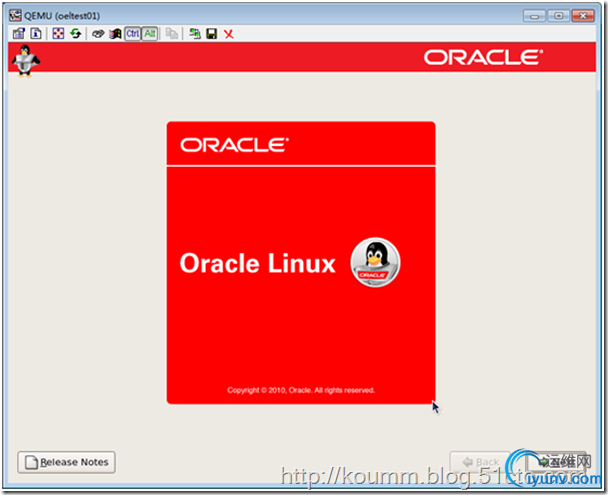Send Ctrl-Esc with the Windows flag icon
Screen dimensions: 608x495
tap(115, 34)
